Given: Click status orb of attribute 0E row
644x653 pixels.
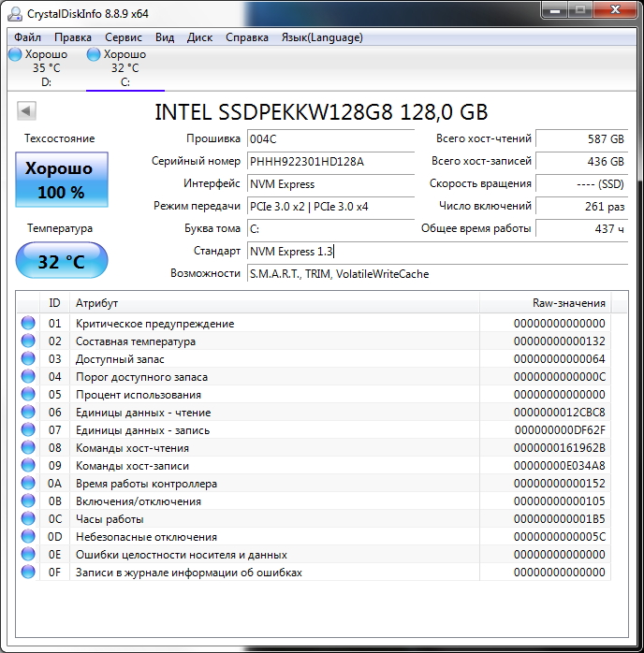Looking at the screenshot, I should click(x=28, y=554).
